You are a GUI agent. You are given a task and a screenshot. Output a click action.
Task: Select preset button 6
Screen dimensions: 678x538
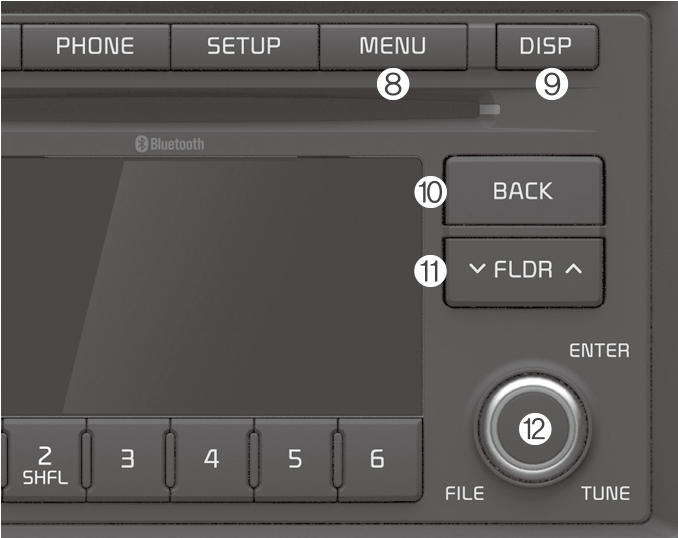377,459
